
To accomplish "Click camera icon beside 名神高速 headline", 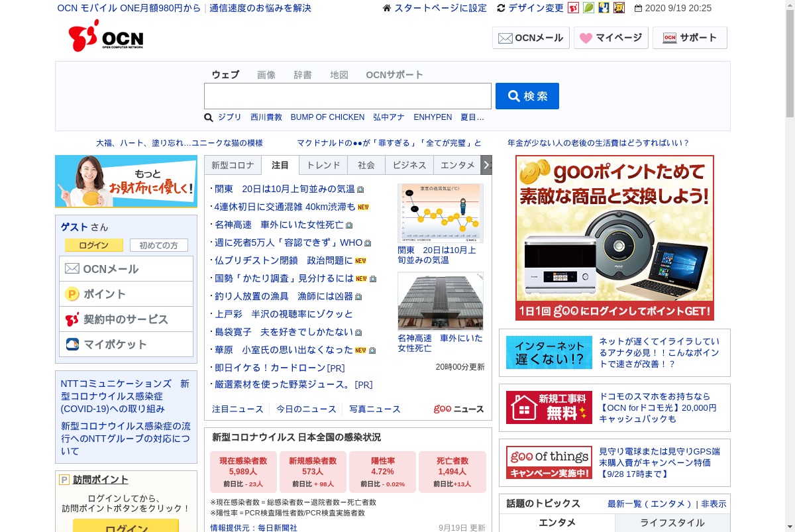I will tap(349, 225).
